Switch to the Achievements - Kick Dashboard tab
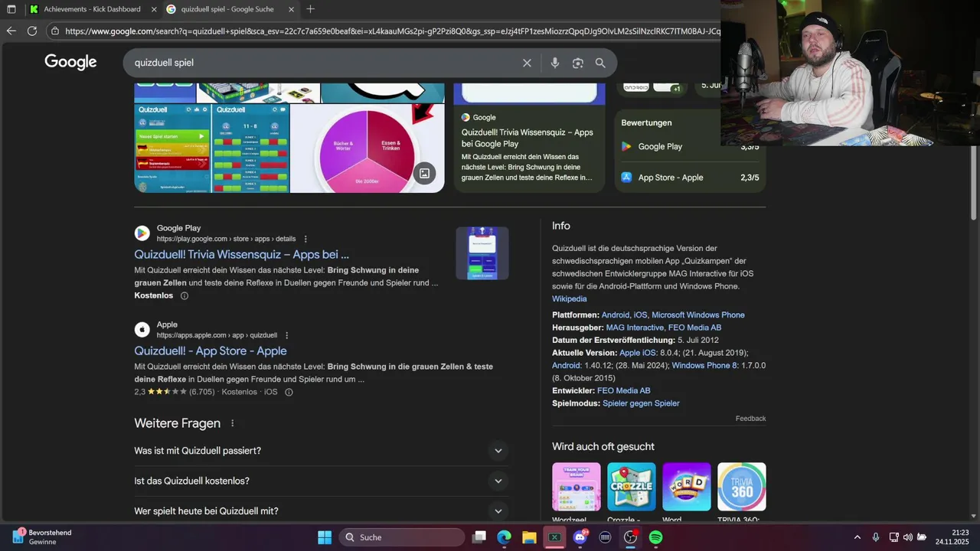Image resolution: width=980 pixels, height=551 pixels. click(92, 9)
